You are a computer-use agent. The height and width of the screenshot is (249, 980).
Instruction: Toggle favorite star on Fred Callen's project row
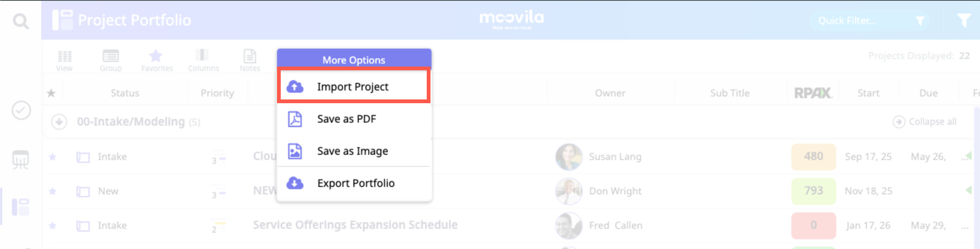point(52,225)
